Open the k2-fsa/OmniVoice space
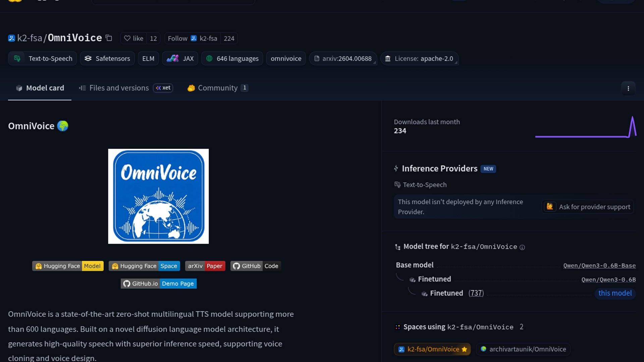 432,349
